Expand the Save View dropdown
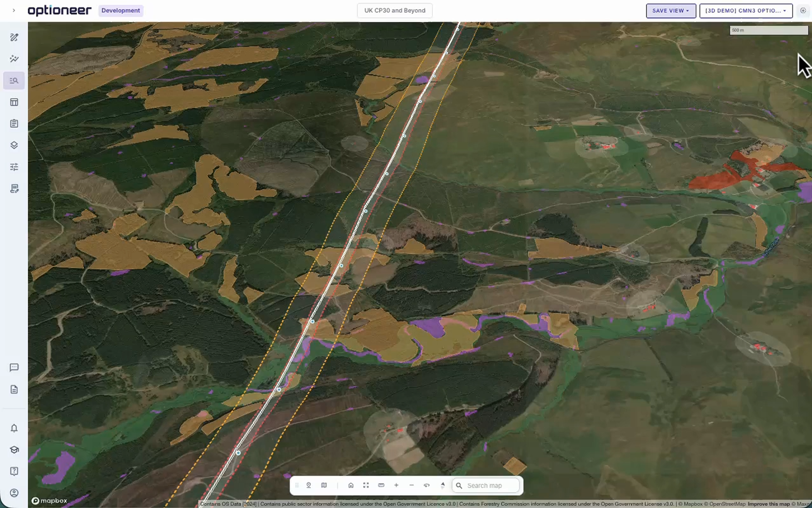812x508 pixels. coord(671,11)
